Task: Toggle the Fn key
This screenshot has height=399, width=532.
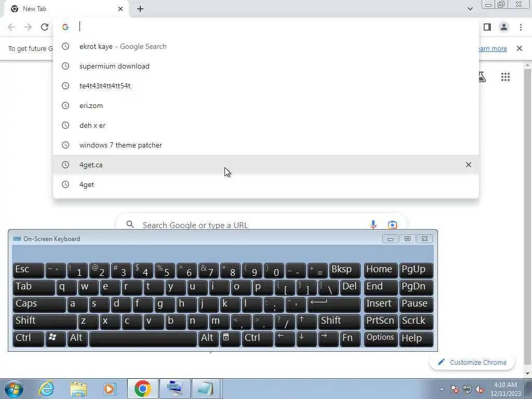Action: coord(350,339)
